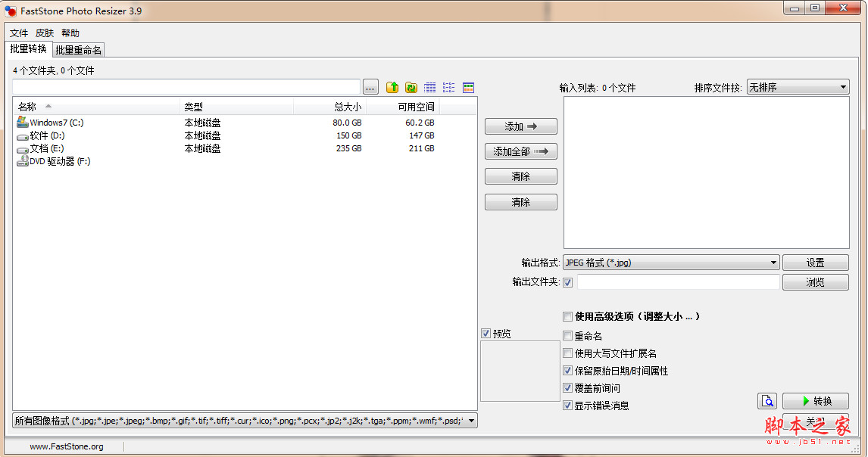The height and width of the screenshot is (457, 868).
Task: Uncheck 覆盖前询问 checkbox
Action: pyautogui.click(x=568, y=388)
